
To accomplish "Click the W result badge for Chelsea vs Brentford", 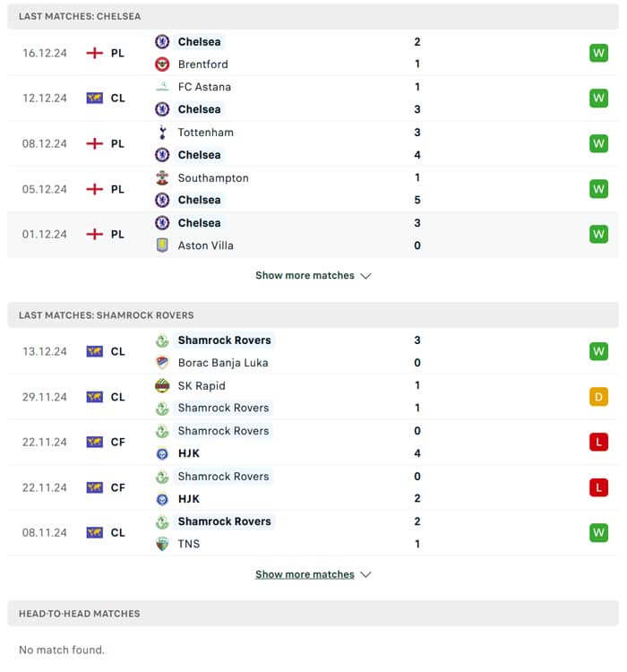I will (x=598, y=53).
